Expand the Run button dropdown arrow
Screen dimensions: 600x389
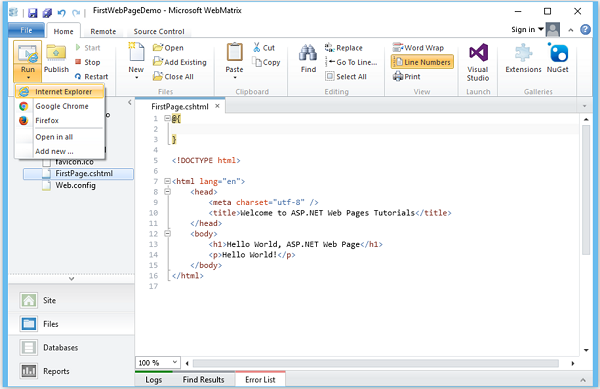(x=28, y=78)
